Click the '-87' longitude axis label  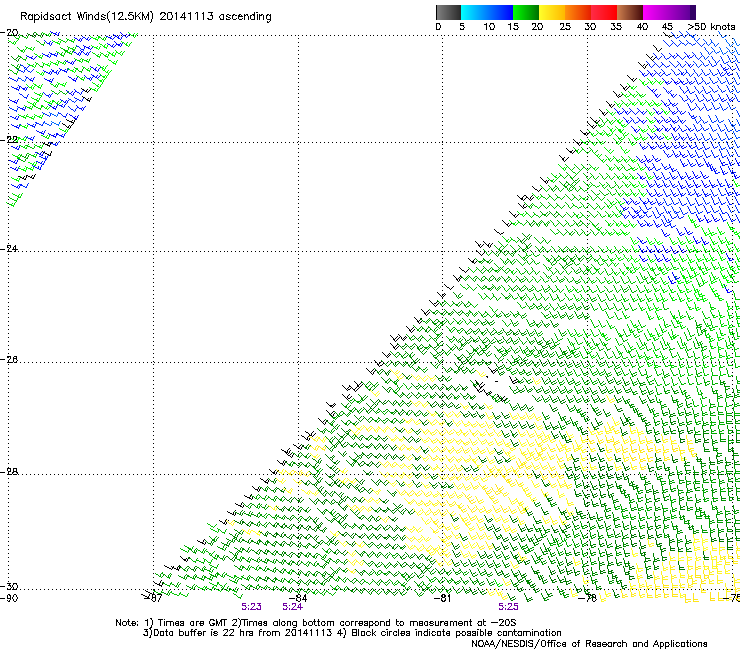[153, 598]
